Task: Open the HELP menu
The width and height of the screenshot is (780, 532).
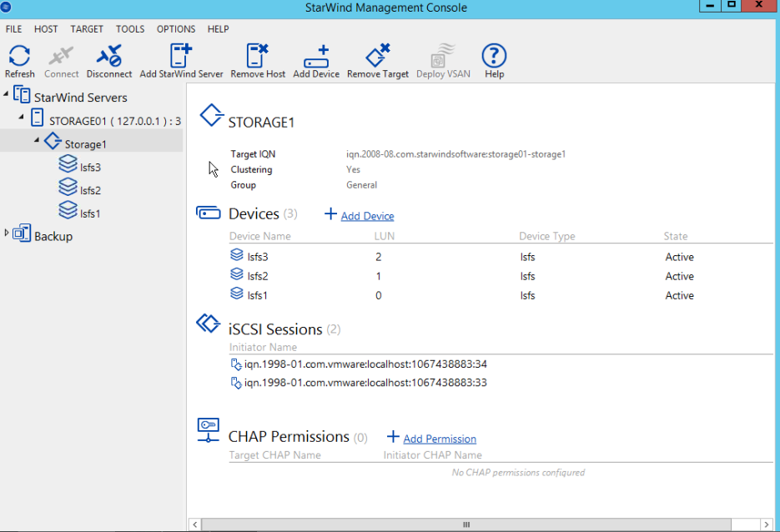Action: (218, 29)
